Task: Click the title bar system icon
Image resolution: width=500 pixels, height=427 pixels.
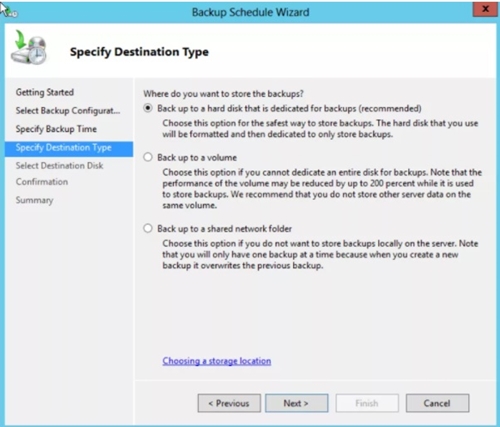Action: (x=10, y=12)
